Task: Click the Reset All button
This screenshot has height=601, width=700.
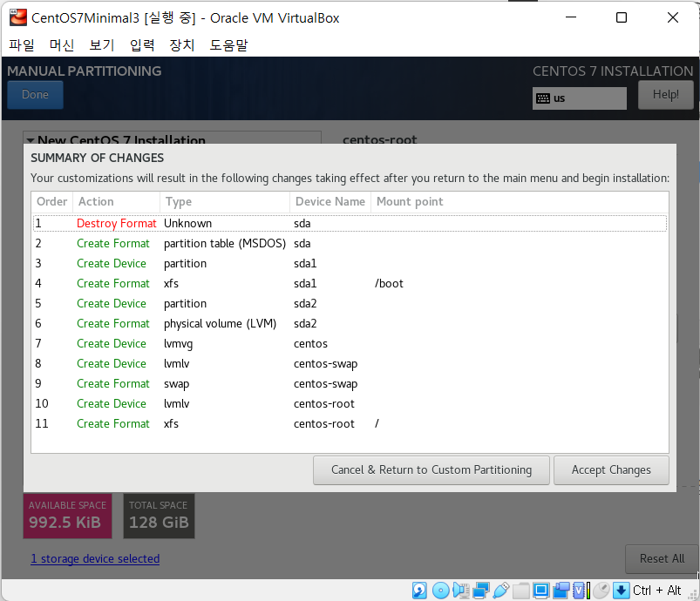Action: [x=662, y=558]
